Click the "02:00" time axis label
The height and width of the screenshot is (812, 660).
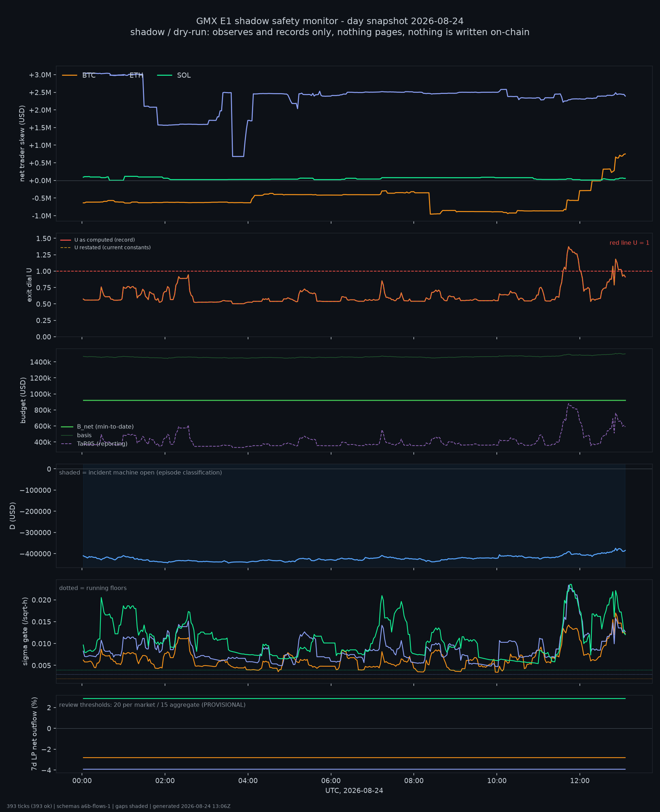coord(165,781)
